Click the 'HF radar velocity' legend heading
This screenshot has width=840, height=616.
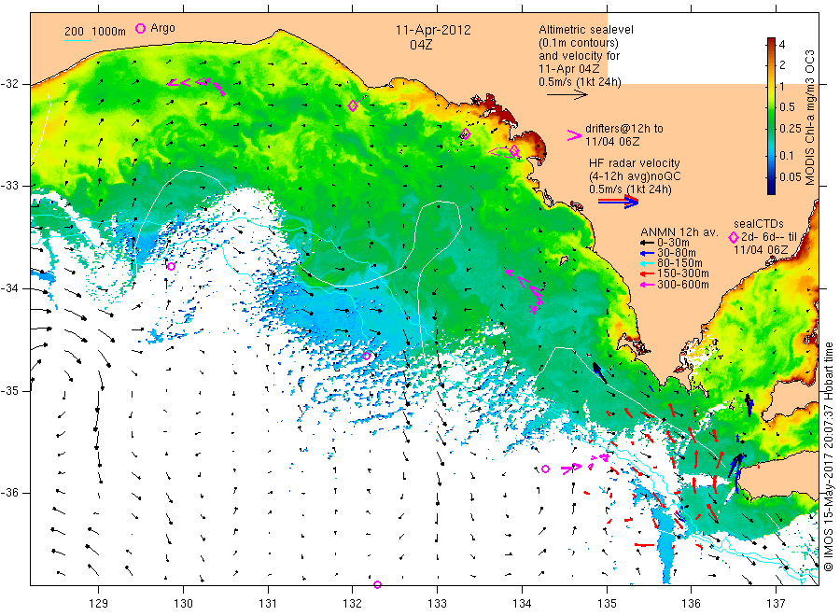[x=635, y=162]
